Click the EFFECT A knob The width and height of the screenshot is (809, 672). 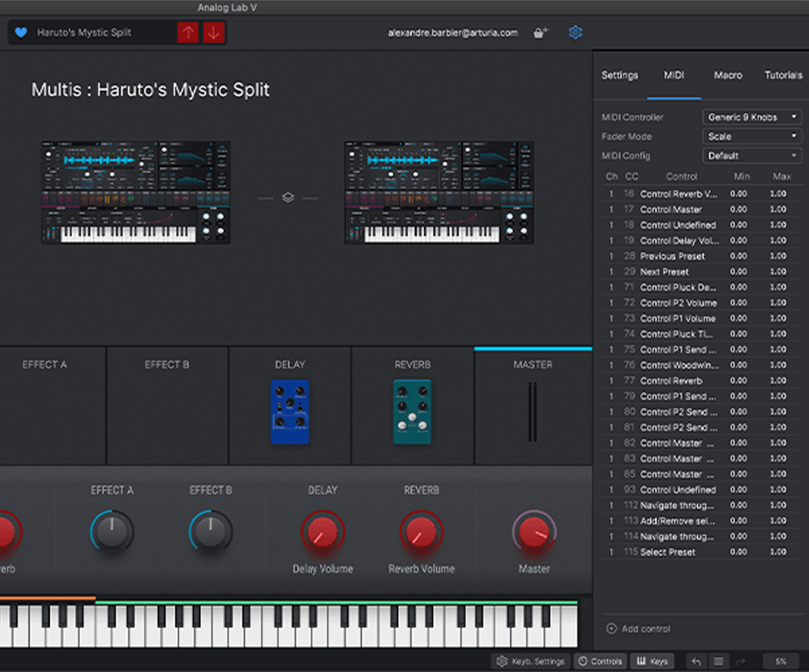click(x=112, y=531)
